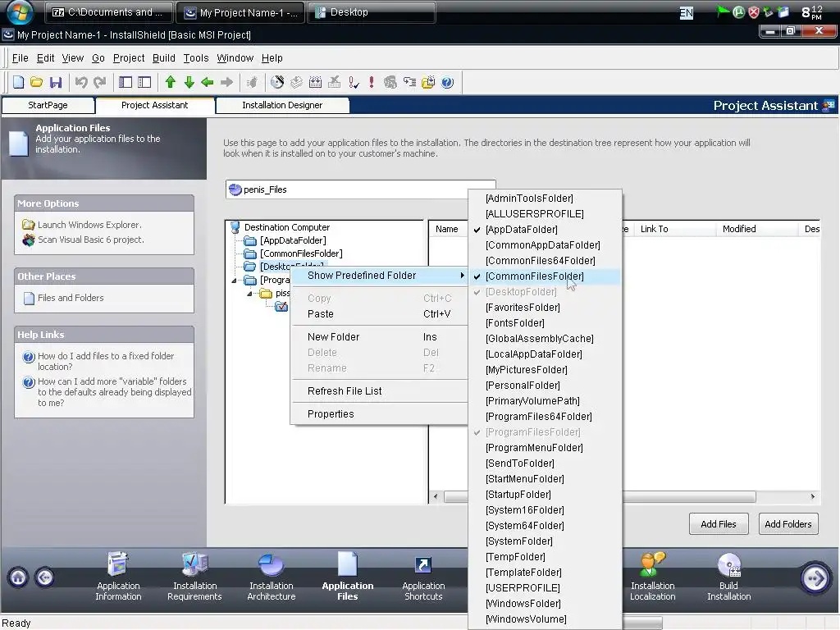Click the Add Files button
Image resolution: width=840 pixels, height=630 pixels.
click(x=719, y=524)
